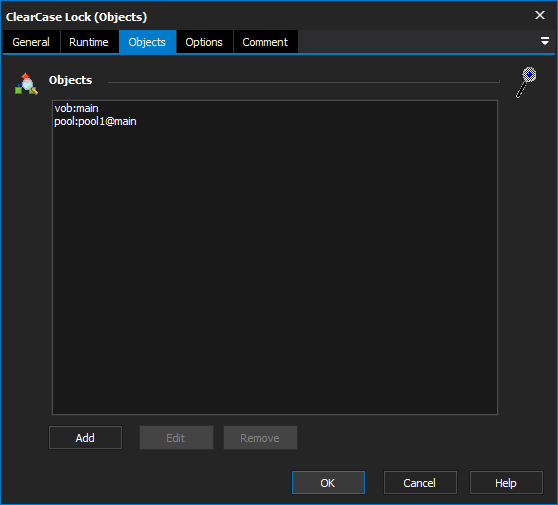
Task: Confirm with the OK button
Action: click(x=328, y=483)
